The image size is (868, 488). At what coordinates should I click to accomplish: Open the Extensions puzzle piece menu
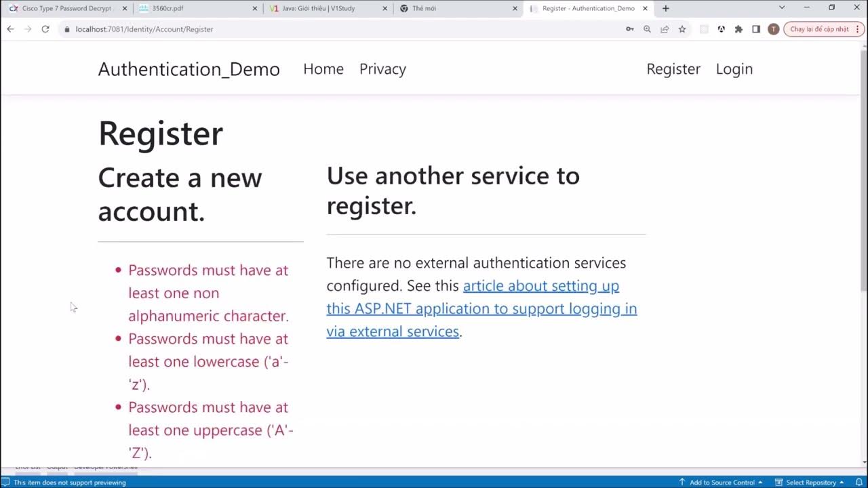pyautogui.click(x=738, y=29)
